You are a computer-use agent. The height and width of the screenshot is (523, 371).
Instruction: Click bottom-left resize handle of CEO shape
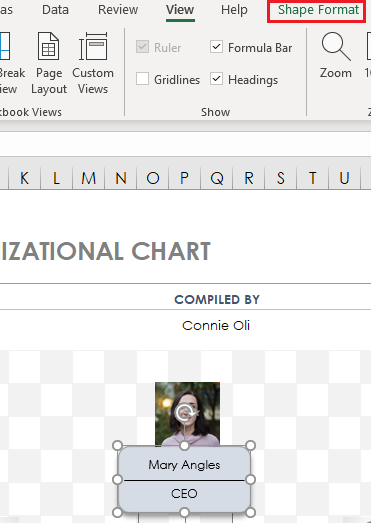click(x=117, y=512)
